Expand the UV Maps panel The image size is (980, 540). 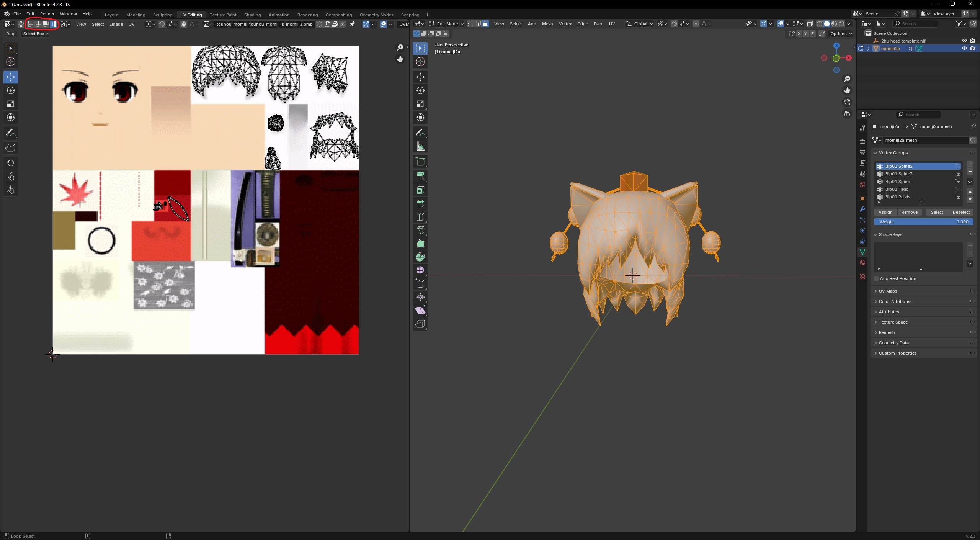[888, 291]
